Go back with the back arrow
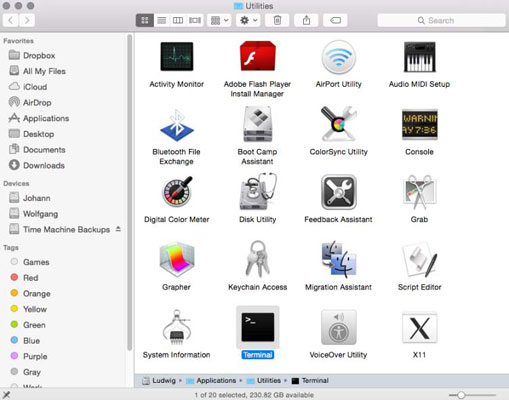Screen dimensions: 509x400 pyautogui.click(x=11, y=20)
